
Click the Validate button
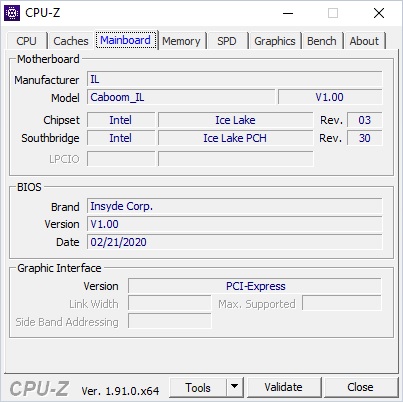coord(284,387)
